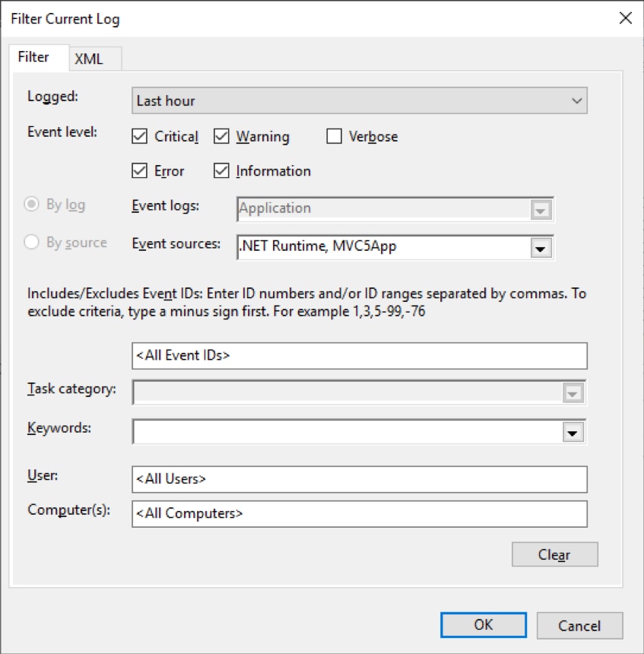Click the All Event IDs input field
The width and height of the screenshot is (644, 654).
[x=359, y=355]
